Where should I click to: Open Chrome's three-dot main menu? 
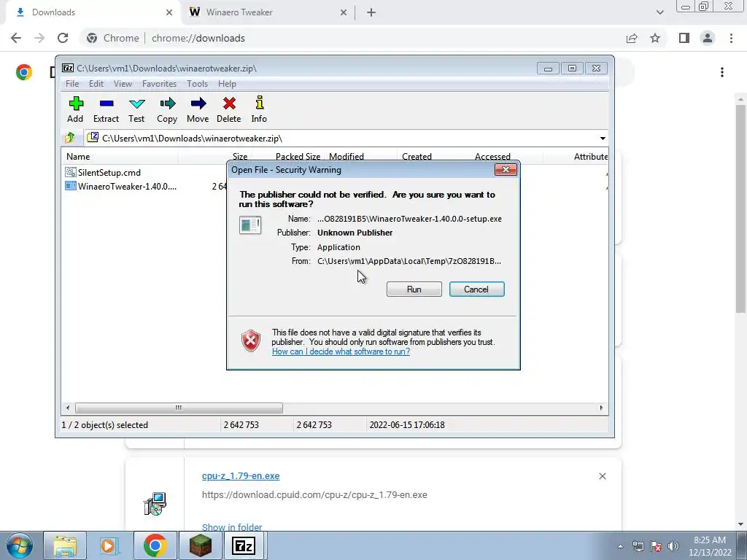click(x=731, y=38)
